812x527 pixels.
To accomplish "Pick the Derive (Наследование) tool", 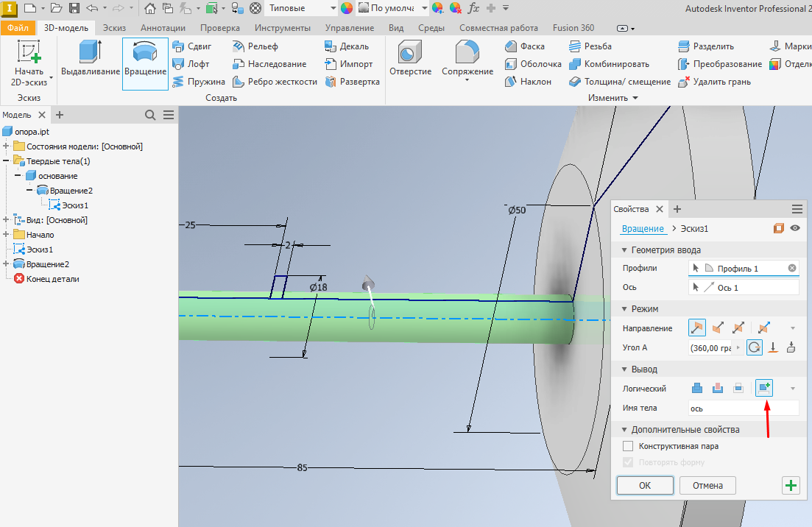I will click(269, 64).
